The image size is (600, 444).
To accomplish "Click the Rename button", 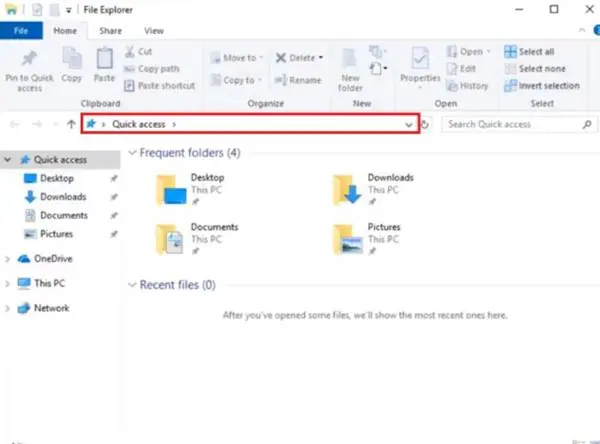I will click(298, 80).
